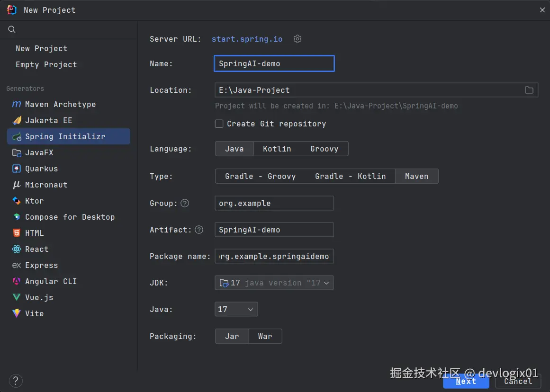Select Java language
Image resolution: width=550 pixels, height=392 pixels.
pos(234,149)
